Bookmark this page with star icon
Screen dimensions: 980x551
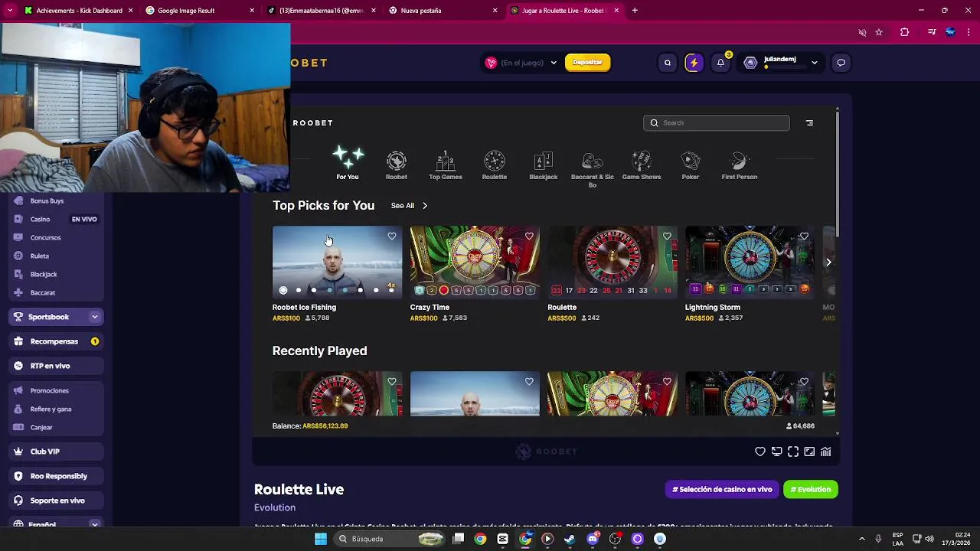tap(879, 32)
